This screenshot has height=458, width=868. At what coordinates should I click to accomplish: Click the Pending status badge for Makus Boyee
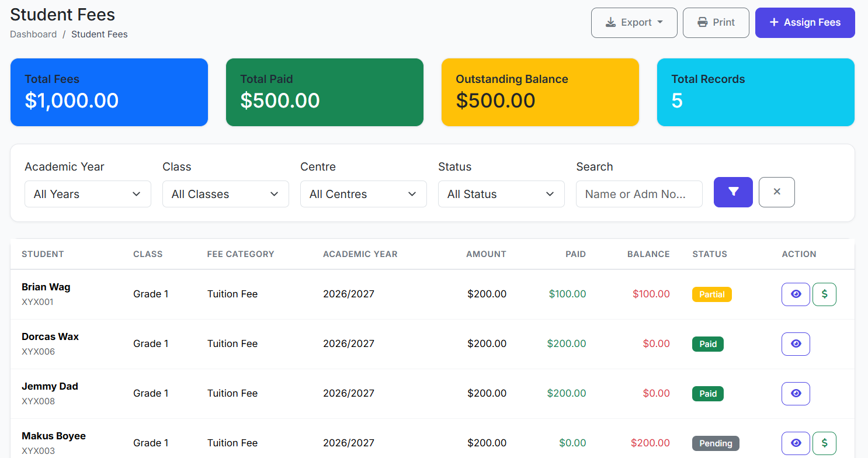click(716, 443)
